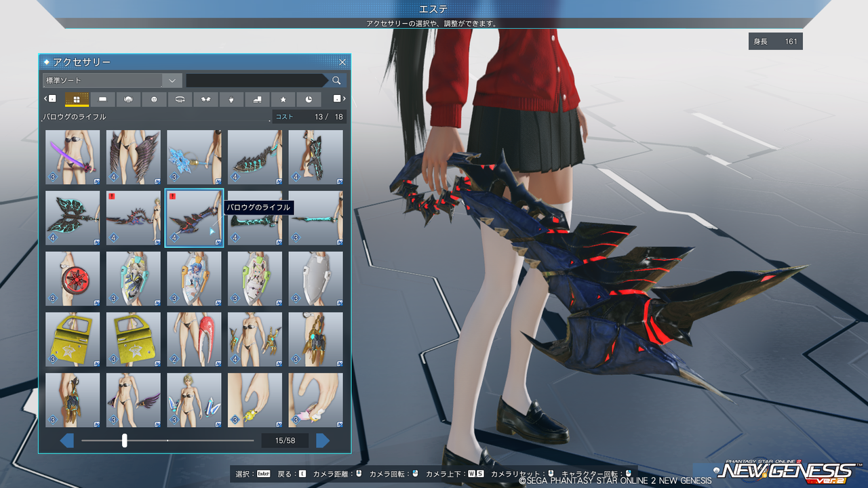The height and width of the screenshot is (488, 868).
Task: Select the first yellow car door accessory
Action: tap(73, 340)
